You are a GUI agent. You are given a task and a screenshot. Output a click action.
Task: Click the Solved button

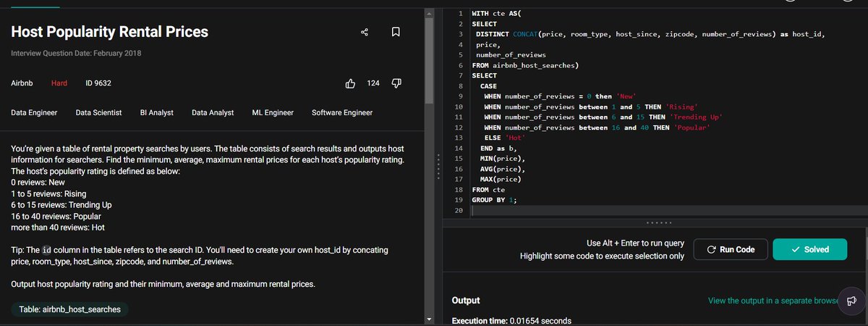tap(809, 249)
